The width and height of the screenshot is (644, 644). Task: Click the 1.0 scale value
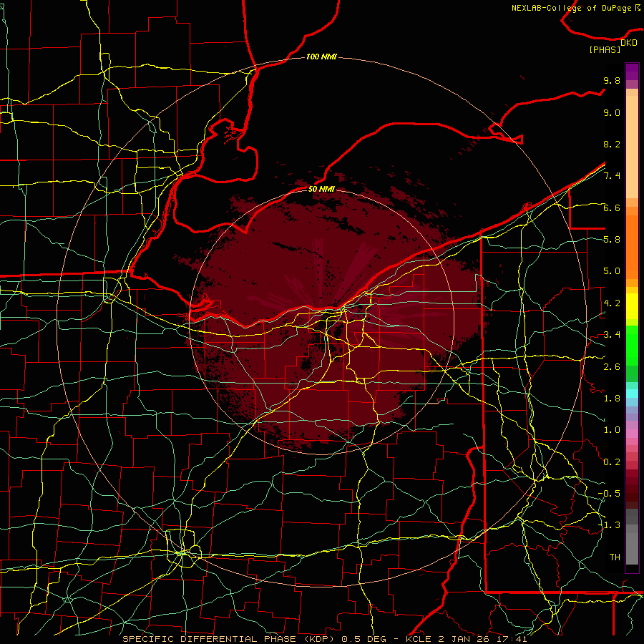[x=612, y=430]
